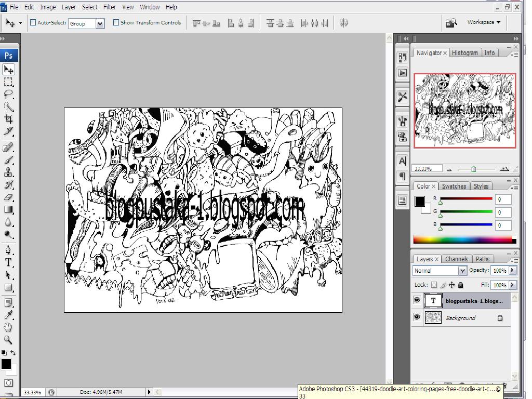Viewport: 532px width, 399px height.
Task: Select the Move tool
Action: point(9,69)
